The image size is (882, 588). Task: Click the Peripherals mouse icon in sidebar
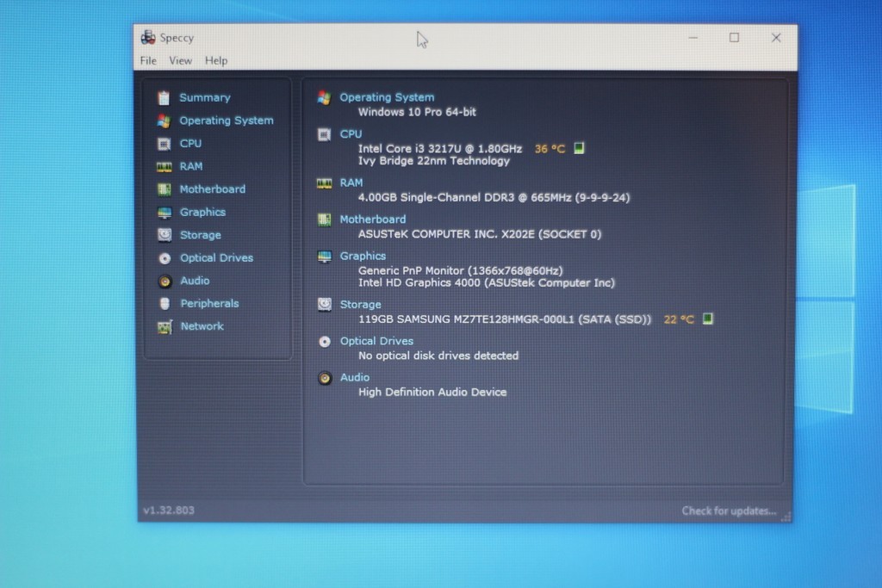pos(165,304)
